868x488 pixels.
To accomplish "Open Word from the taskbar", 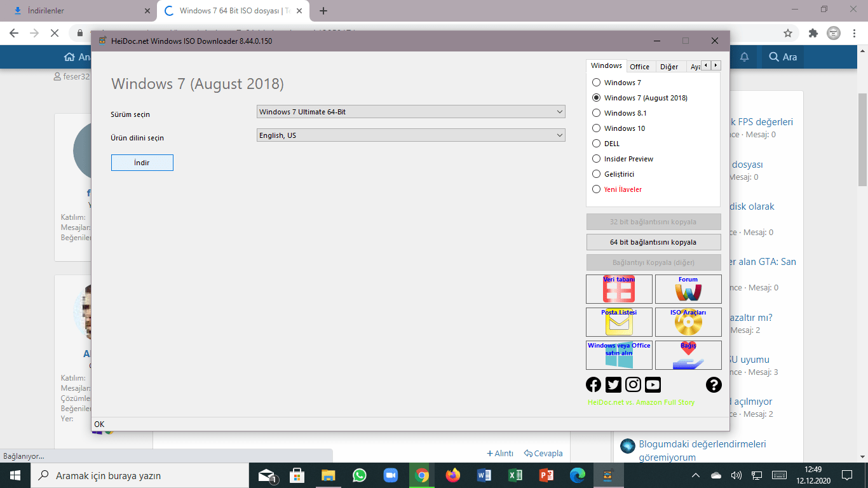I will 484,475.
